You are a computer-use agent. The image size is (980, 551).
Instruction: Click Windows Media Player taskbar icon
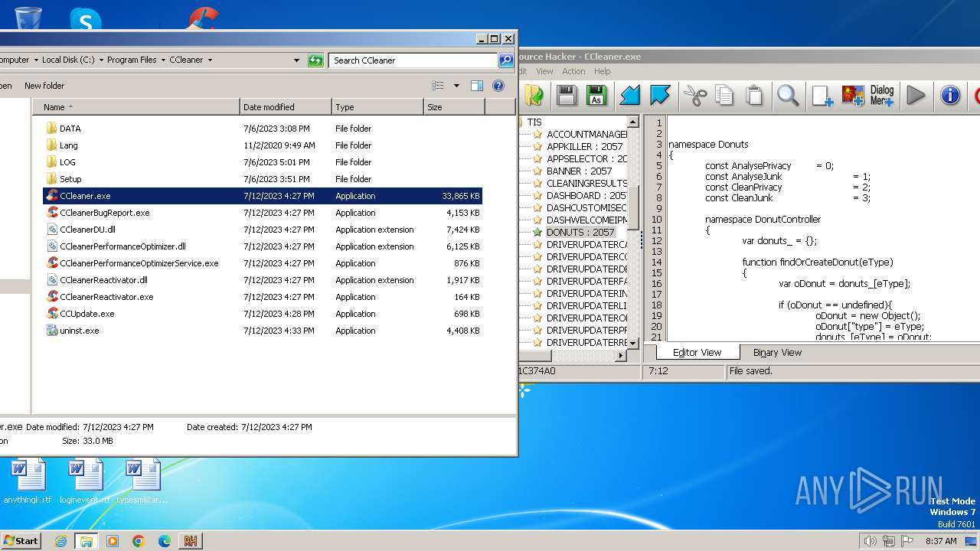(113, 541)
